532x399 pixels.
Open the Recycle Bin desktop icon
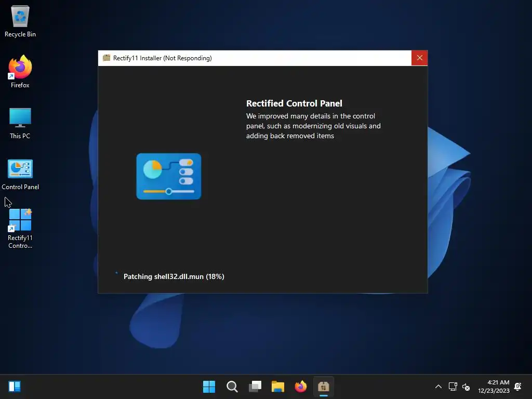[20, 21]
